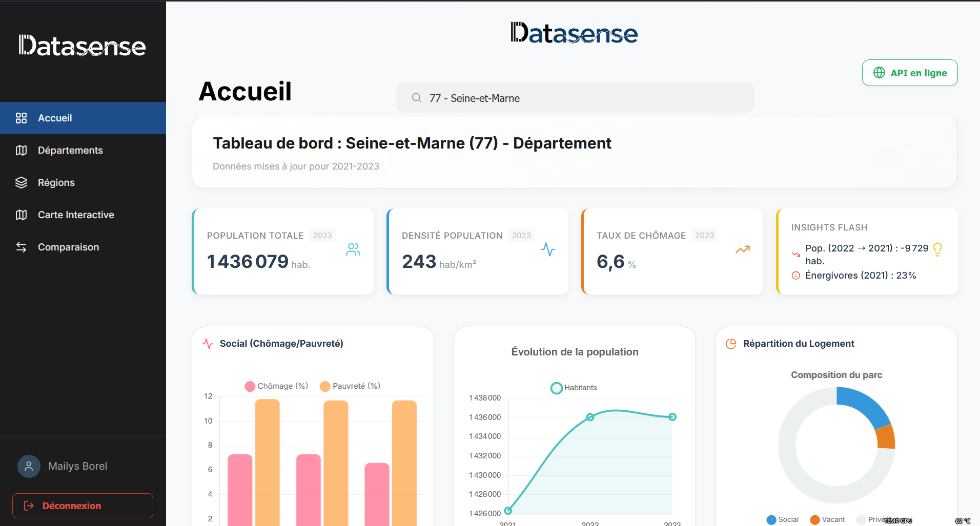Toggle the Chômage (%) legend item
Viewport: 980px width, 526px height.
(276, 386)
